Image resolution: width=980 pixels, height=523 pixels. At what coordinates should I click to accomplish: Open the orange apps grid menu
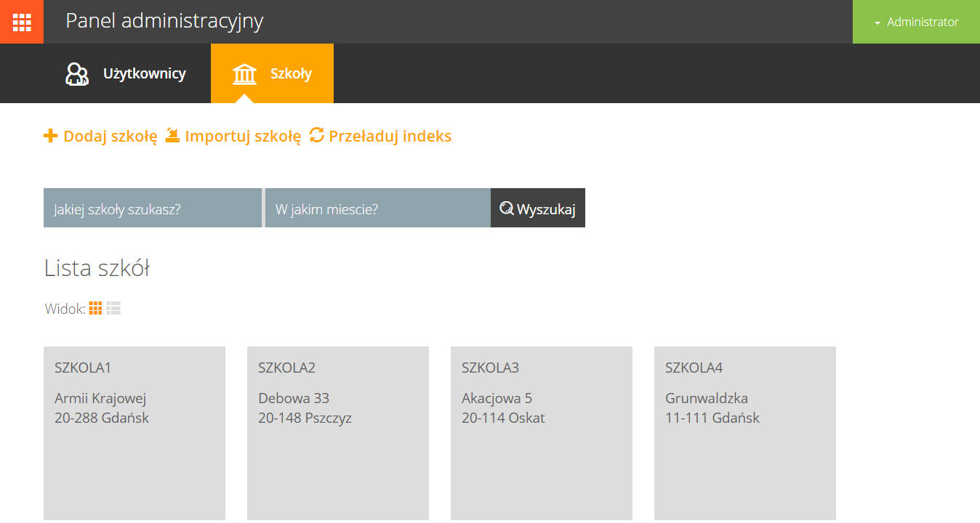(x=22, y=22)
